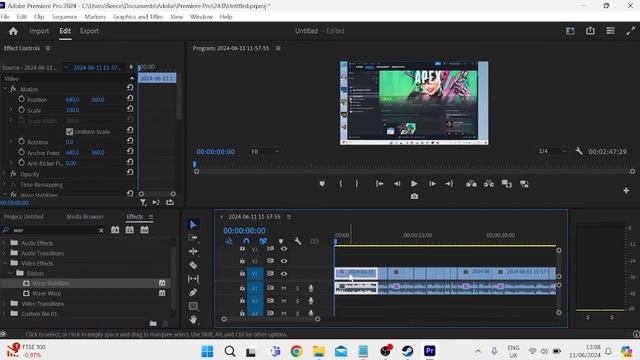Click the Play button in Program monitor
The height and width of the screenshot is (360, 640).
(414, 184)
